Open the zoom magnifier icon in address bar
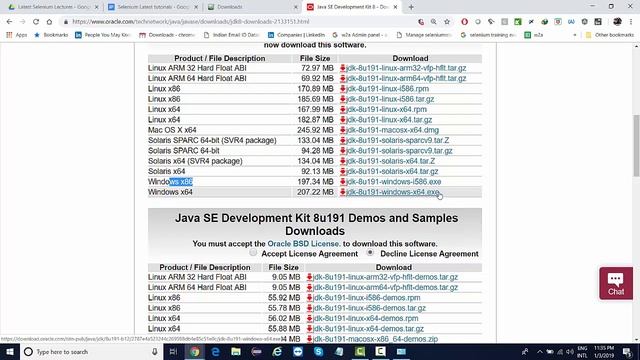The height and width of the screenshot is (360, 640). (x=433, y=22)
